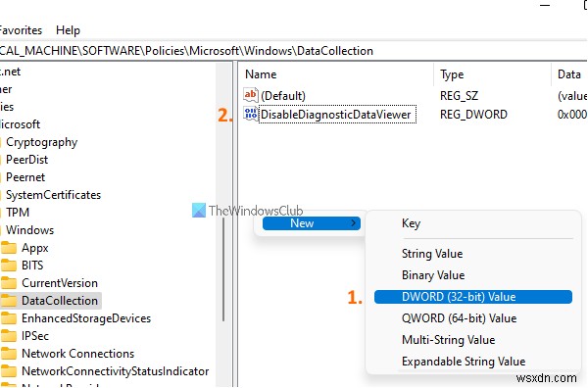This screenshot has width=588, height=388.
Task: Choose Multi-String Value from the submenu
Action: tap(449, 340)
